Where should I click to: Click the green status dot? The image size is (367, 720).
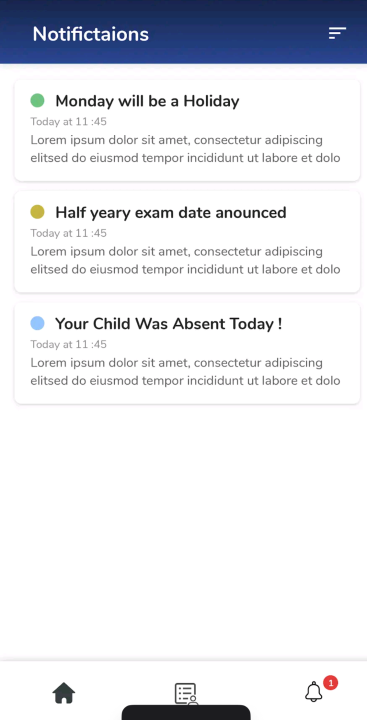[37, 101]
